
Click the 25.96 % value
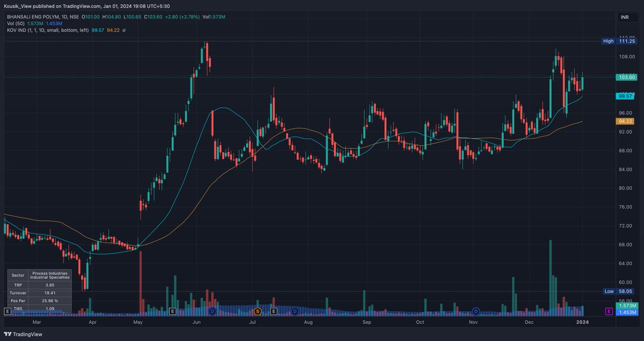50,301
